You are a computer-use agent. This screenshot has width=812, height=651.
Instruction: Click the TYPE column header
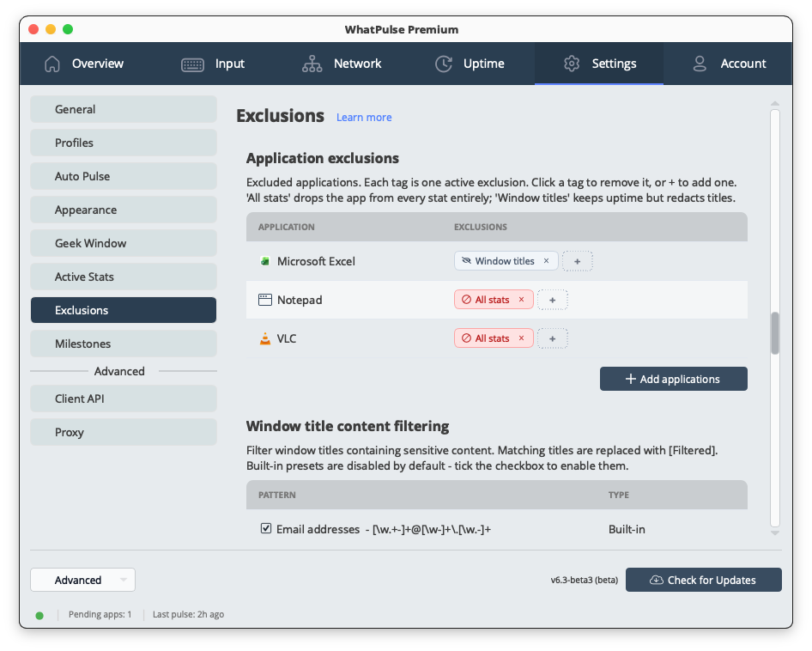(618, 495)
